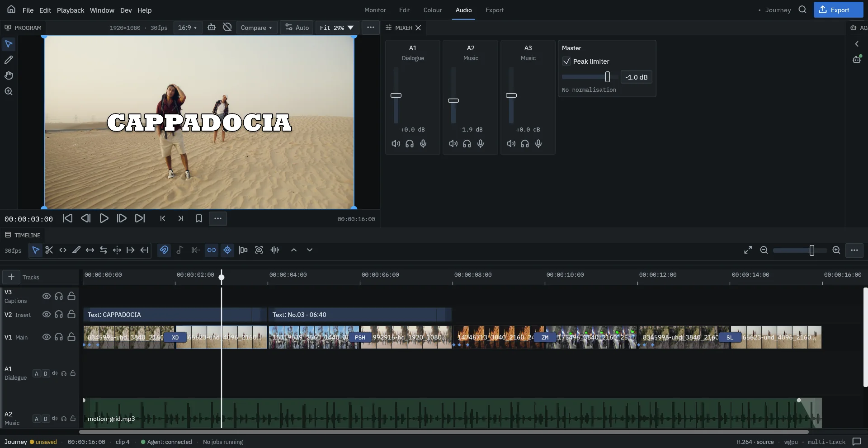
Task: Play the program preview
Action: 104,219
